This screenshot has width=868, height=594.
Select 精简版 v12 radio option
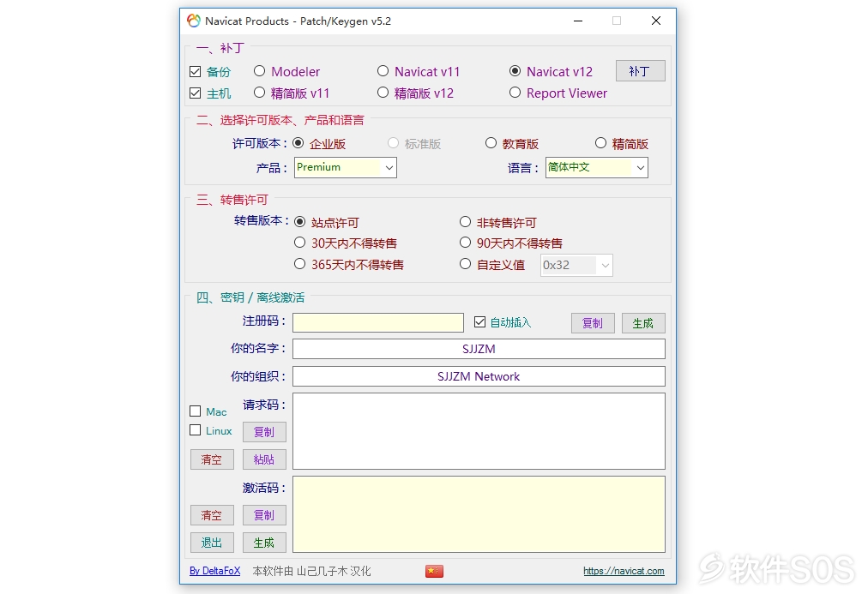pos(383,93)
